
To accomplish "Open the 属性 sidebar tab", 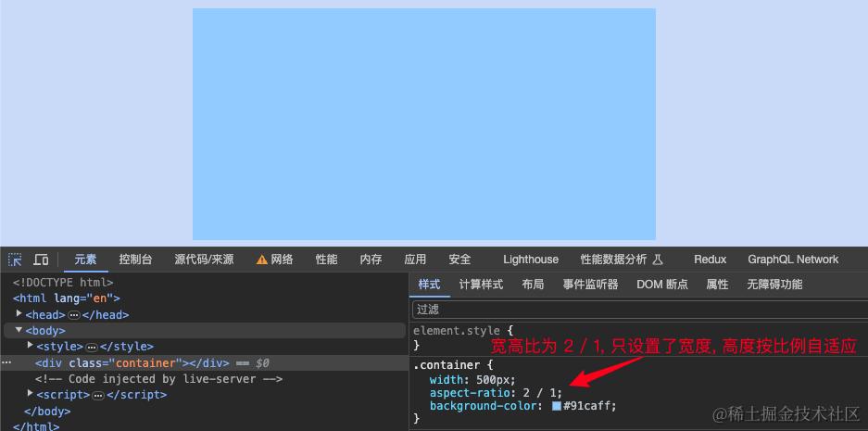I will [x=717, y=285].
